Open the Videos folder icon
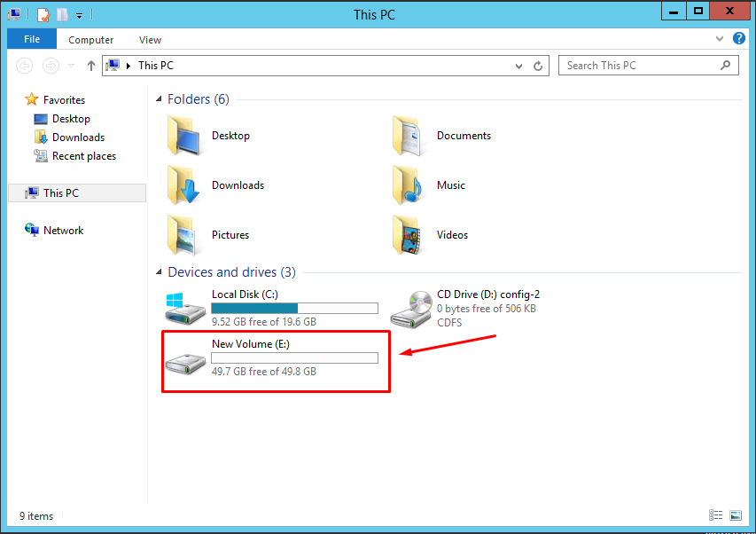Viewport: 756px width, 534px height. coord(408,235)
